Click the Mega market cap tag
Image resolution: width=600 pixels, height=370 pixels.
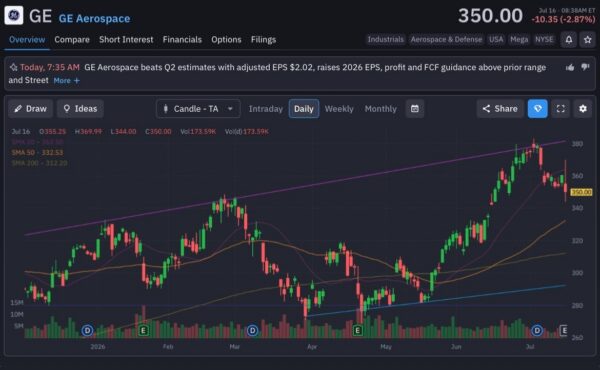coord(519,39)
